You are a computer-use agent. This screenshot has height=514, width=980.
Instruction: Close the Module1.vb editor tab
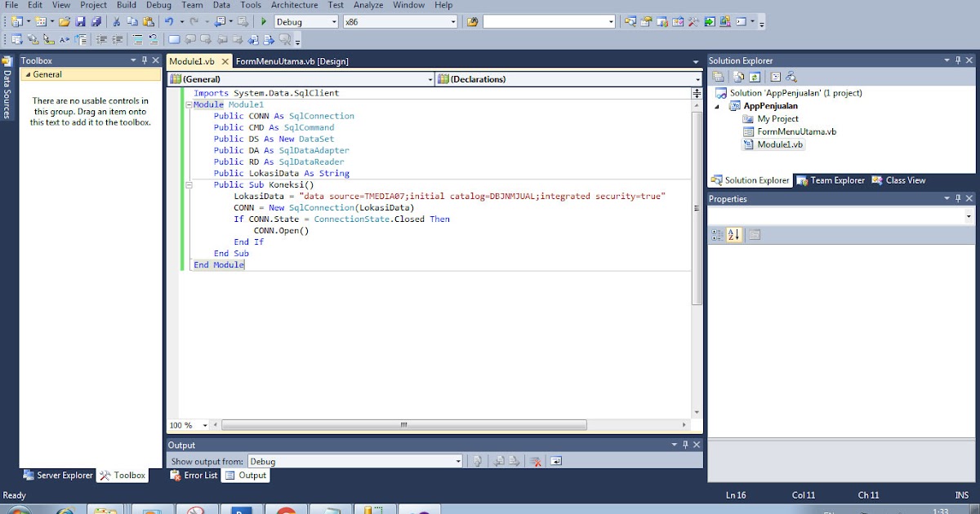225,61
